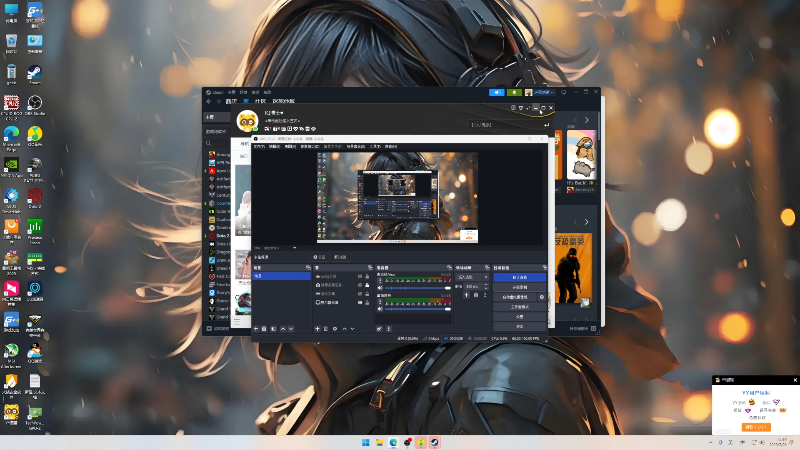
Task: Open OBS Settings button in Controls
Action: point(520,317)
